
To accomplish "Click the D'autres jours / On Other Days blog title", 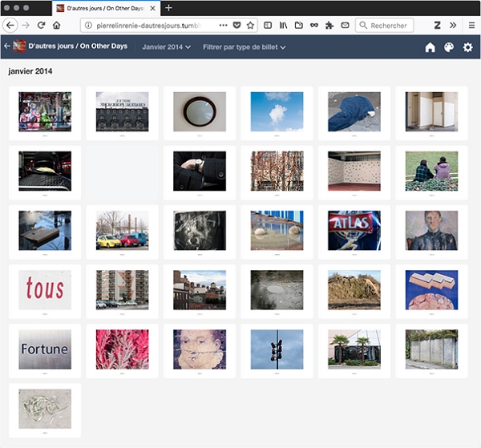I will 78,47.
